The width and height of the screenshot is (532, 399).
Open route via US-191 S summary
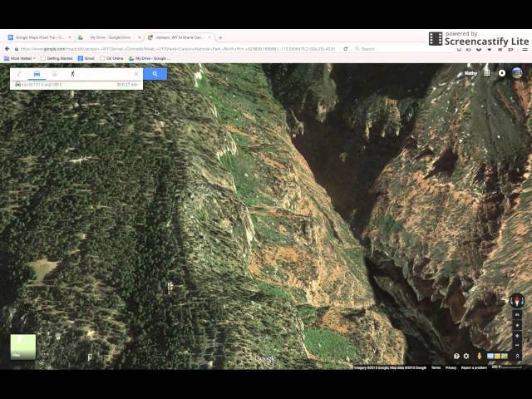point(76,85)
